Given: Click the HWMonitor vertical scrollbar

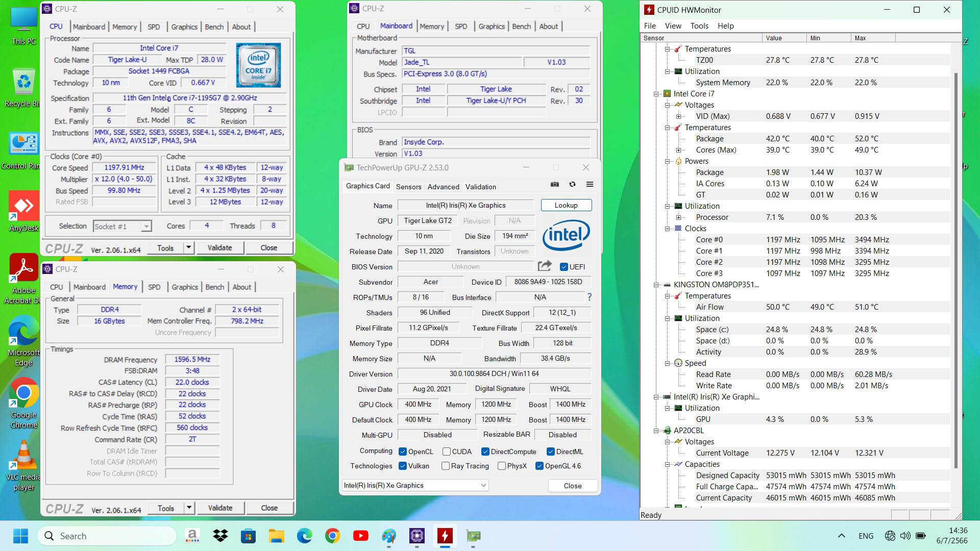Looking at the screenshot, I should (955, 270).
